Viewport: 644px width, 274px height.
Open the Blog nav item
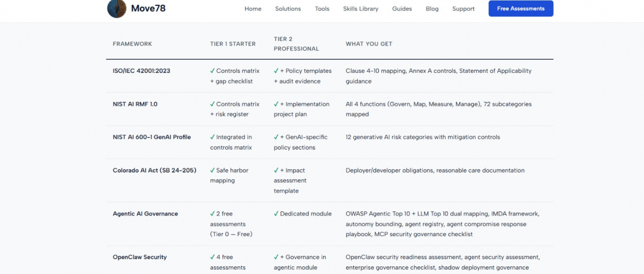pos(432,9)
